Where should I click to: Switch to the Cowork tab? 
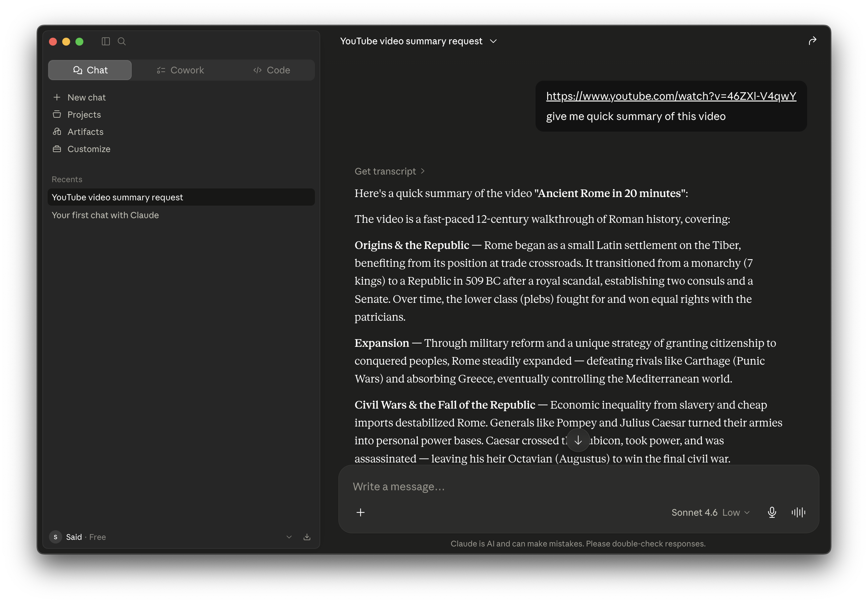(180, 70)
